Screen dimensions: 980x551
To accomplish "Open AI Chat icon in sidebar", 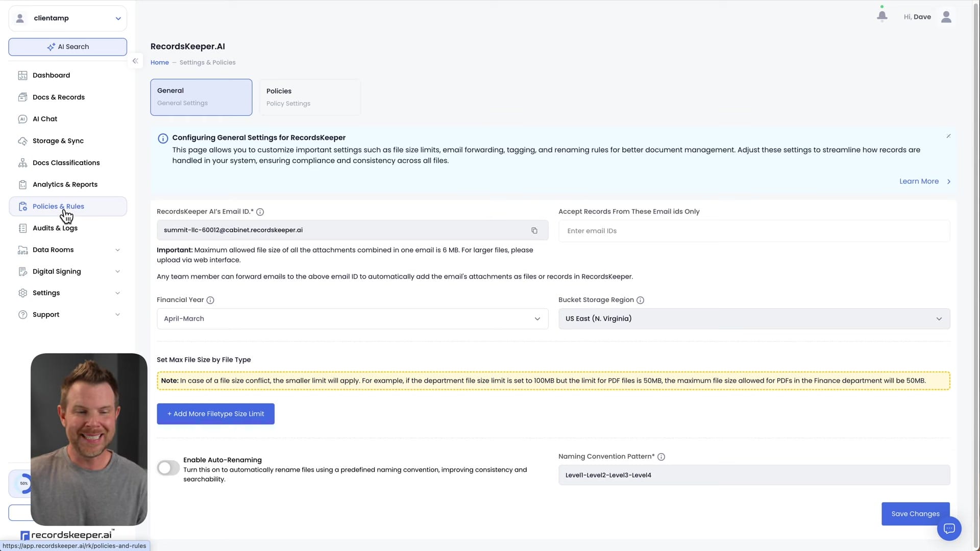I will tap(22, 119).
